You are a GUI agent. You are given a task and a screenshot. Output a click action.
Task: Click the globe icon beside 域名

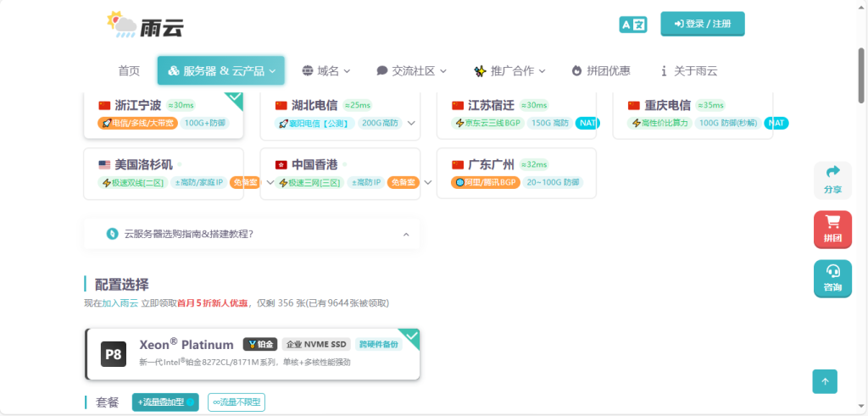click(307, 71)
